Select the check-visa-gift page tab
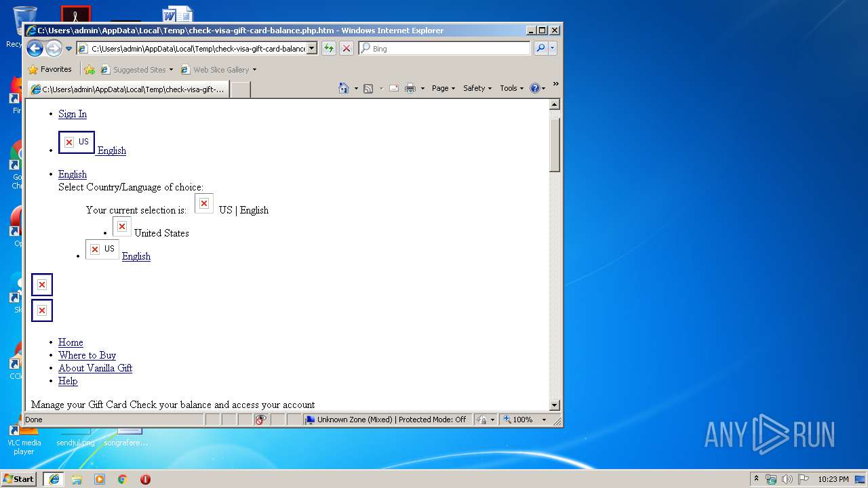The height and width of the screenshot is (488, 868). click(x=128, y=89)
